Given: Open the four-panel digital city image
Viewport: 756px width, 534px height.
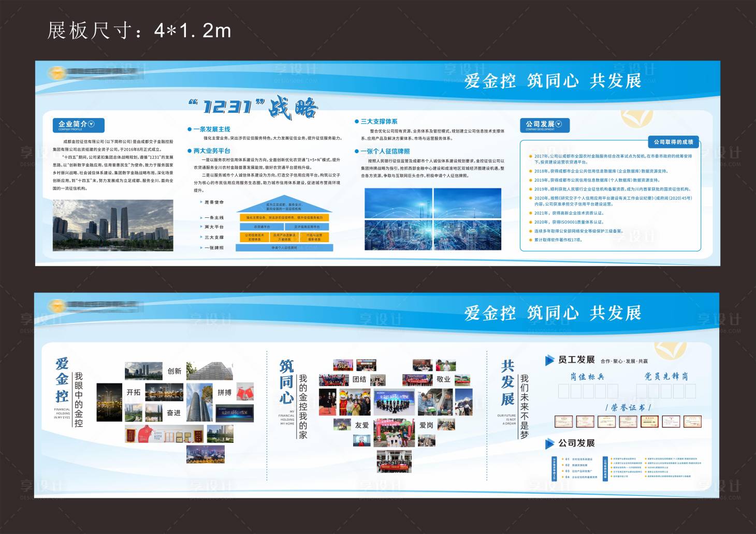Looking at the screenshot, I should (433, 219).
